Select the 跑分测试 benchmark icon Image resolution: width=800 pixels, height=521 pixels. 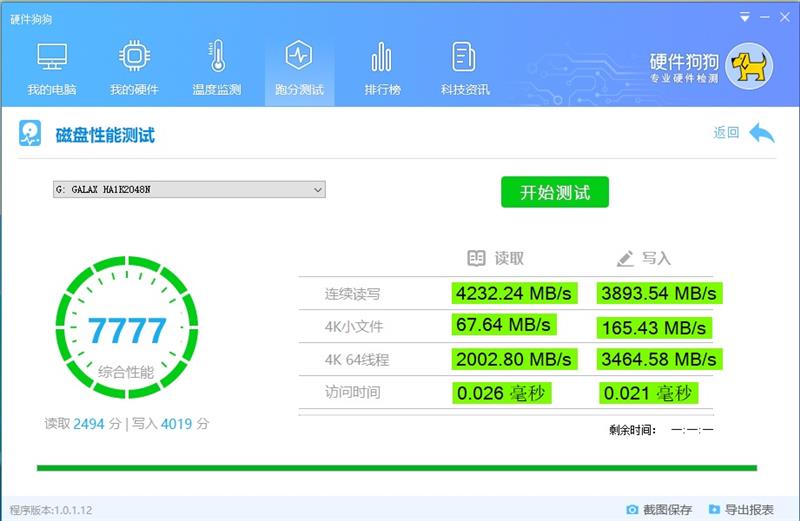click(299, 55)
